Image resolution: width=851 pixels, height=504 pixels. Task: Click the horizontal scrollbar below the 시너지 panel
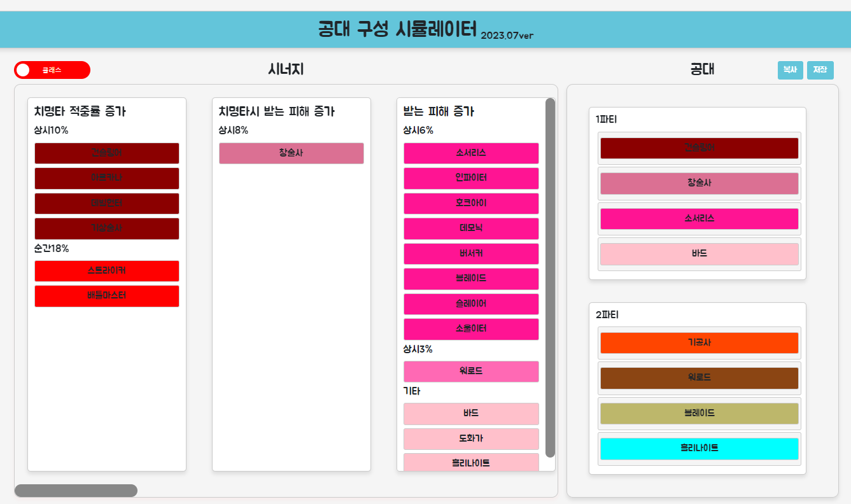click(x=76, y=491)
